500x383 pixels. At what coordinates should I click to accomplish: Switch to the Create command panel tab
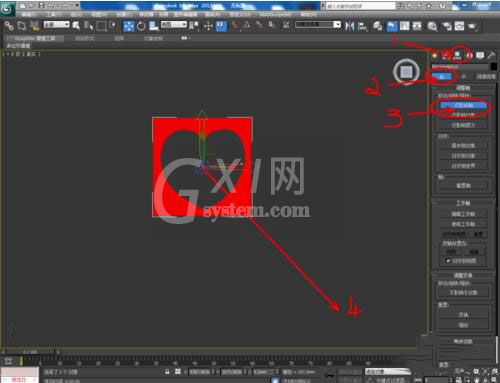pos(435,55)
